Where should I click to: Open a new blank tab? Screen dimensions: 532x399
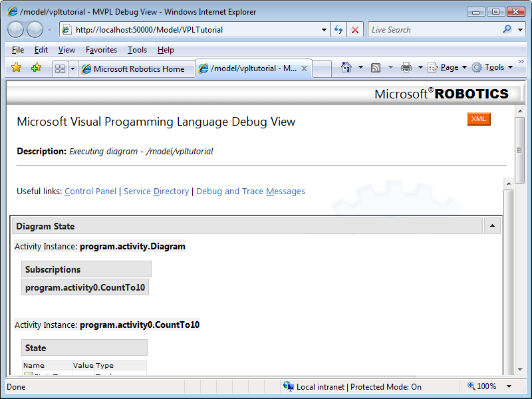(322, 69)
